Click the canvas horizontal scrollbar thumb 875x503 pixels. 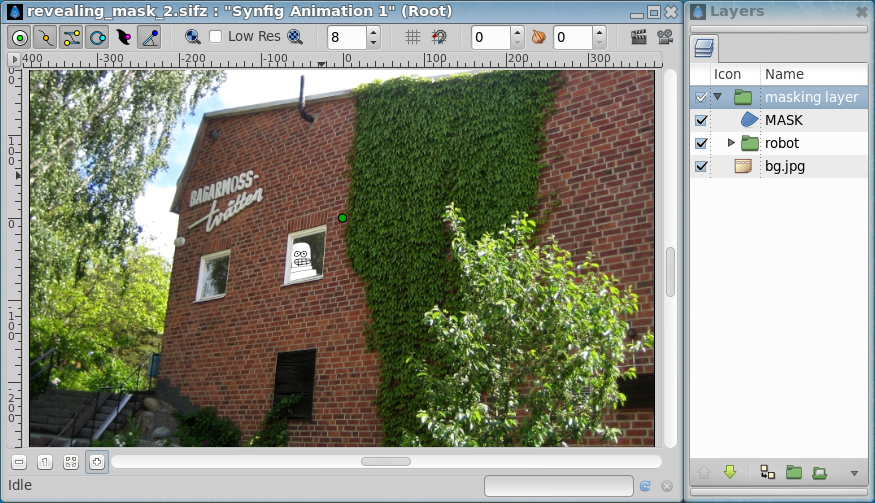click(x=386, y=462)
